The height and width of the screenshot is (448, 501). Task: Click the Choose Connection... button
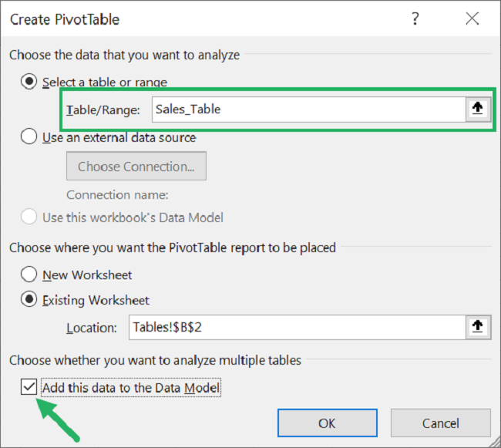136,166
